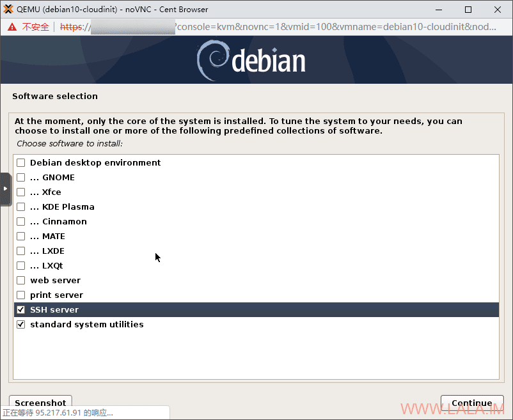
Task: Click the 'Debian desktop environment' label
Action: (x=95, y=163)
